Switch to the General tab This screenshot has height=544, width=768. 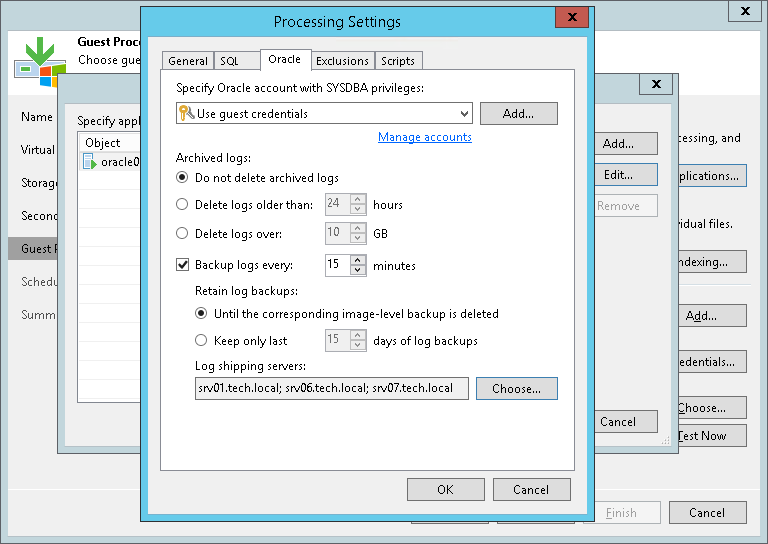point(188,61)
